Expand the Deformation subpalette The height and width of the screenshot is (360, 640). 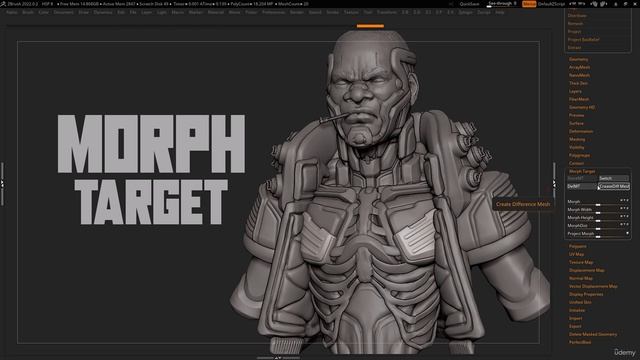pyautogui.click(x=581, y=131)
